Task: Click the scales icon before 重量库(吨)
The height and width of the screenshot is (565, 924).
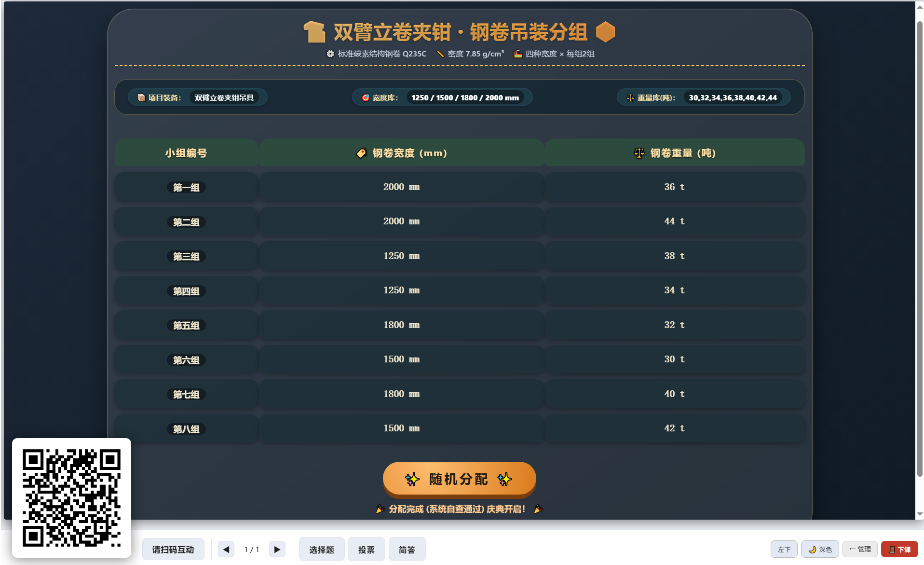Action: point(630,97)
